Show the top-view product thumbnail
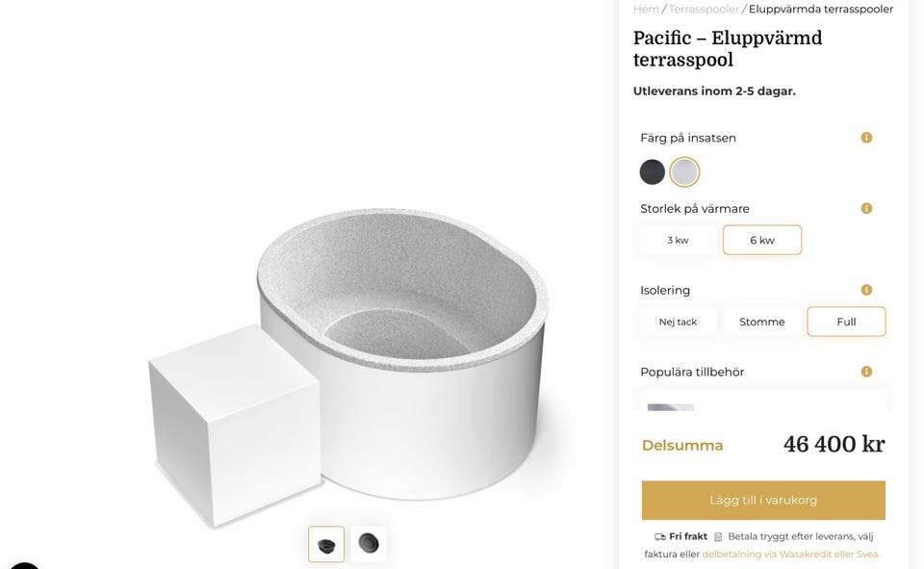 (369, 544)
